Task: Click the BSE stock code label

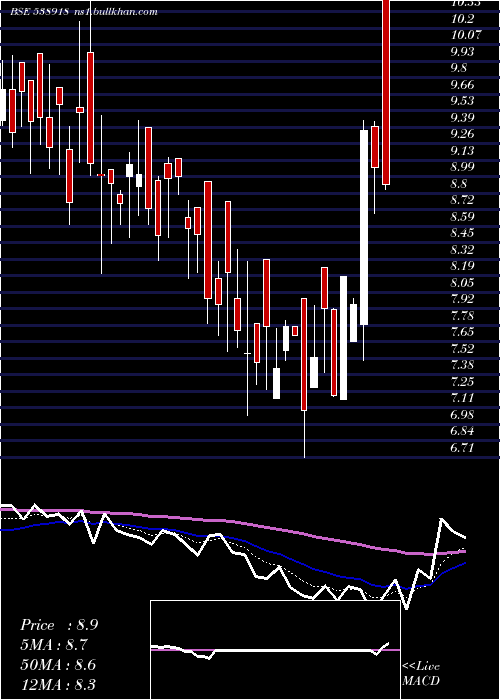Action: 39,11
